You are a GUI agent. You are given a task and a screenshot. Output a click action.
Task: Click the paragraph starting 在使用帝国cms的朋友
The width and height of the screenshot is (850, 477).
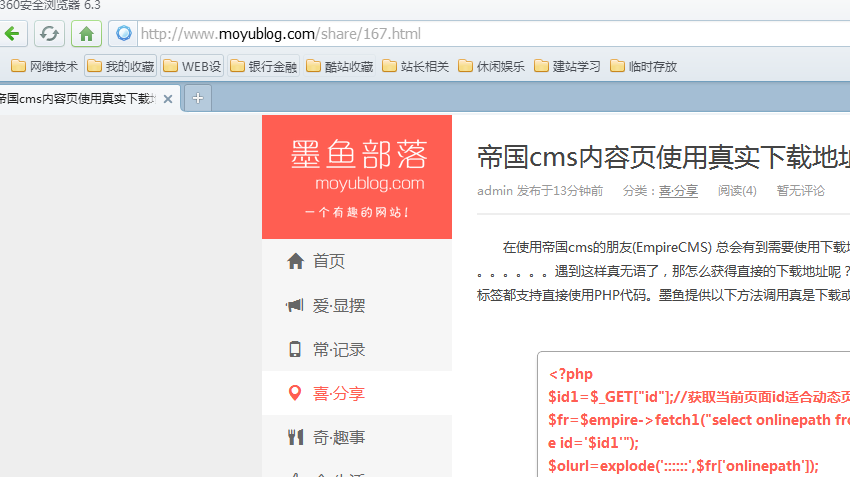[x=663, y=271]
